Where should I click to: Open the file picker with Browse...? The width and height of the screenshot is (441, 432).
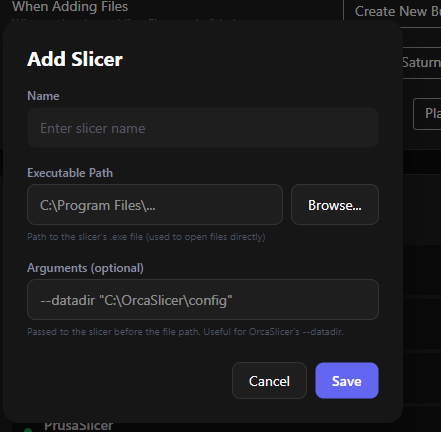coord(335,205)
